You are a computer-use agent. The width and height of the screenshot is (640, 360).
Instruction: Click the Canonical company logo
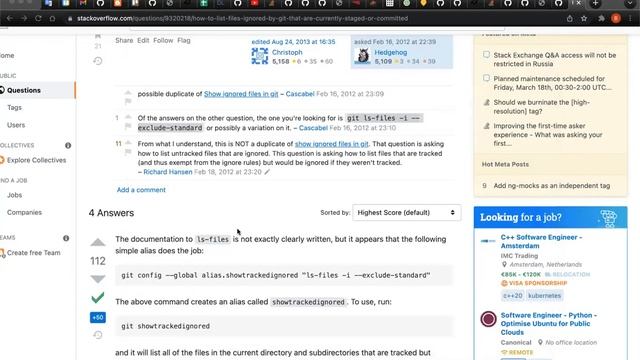coord(488,319)
